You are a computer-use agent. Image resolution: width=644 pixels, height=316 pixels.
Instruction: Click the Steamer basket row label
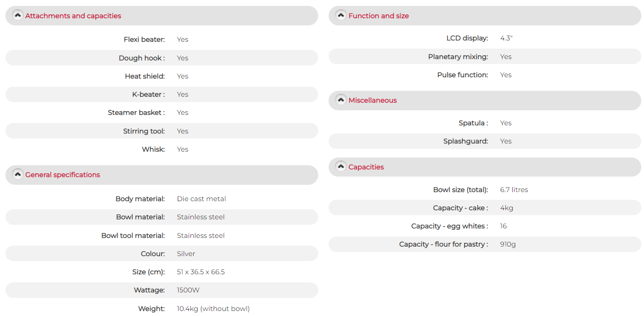(x=136, y=113)
